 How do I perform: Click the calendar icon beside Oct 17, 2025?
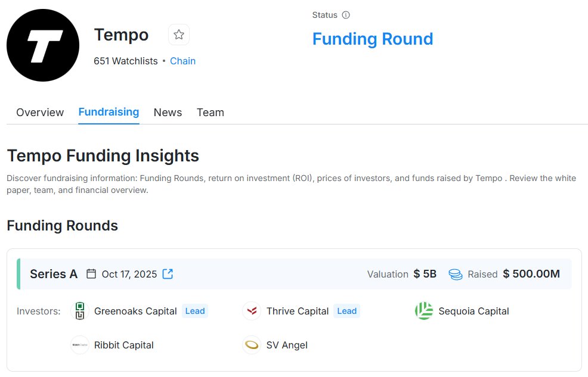click(x=91, y=274)
